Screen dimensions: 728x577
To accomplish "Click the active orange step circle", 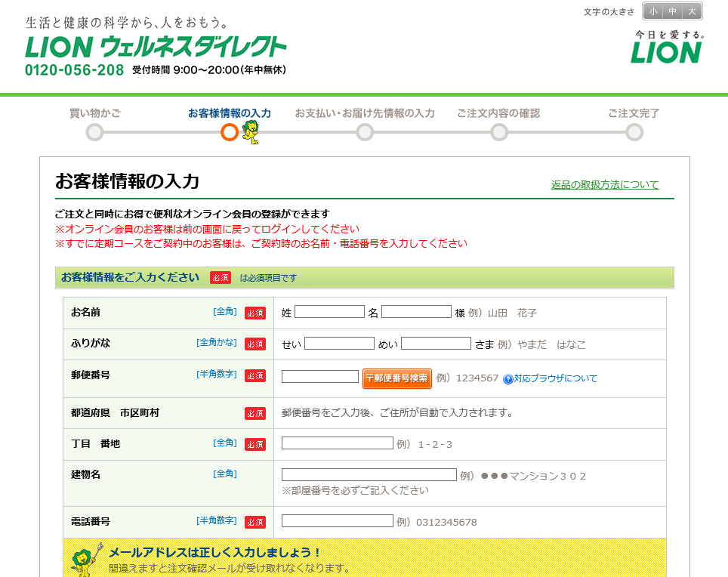I will 230,132.
